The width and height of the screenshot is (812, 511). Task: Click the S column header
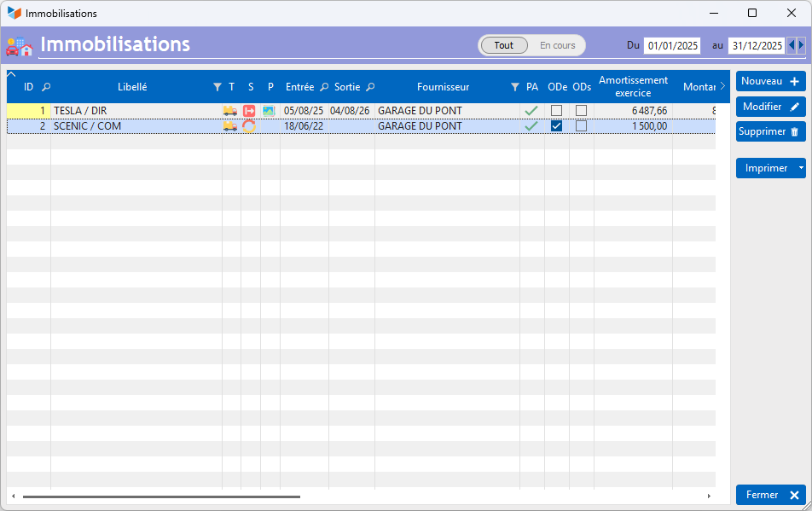[251, 87]
